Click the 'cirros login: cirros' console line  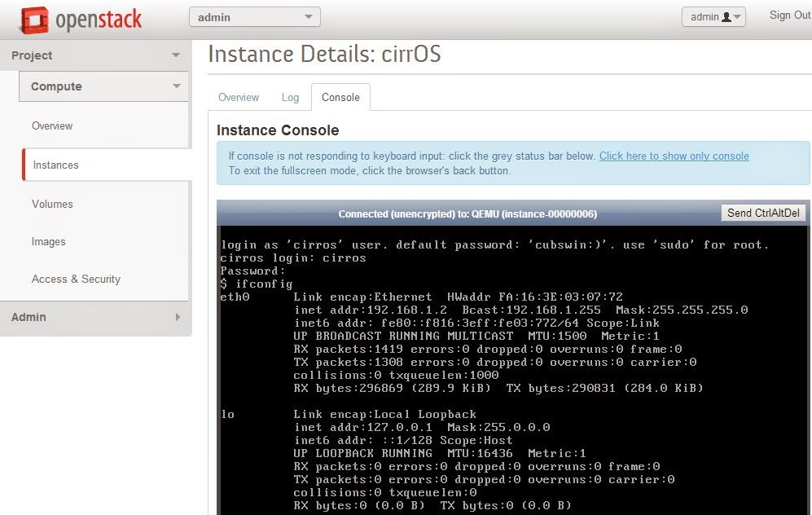(x=292, y=258)
